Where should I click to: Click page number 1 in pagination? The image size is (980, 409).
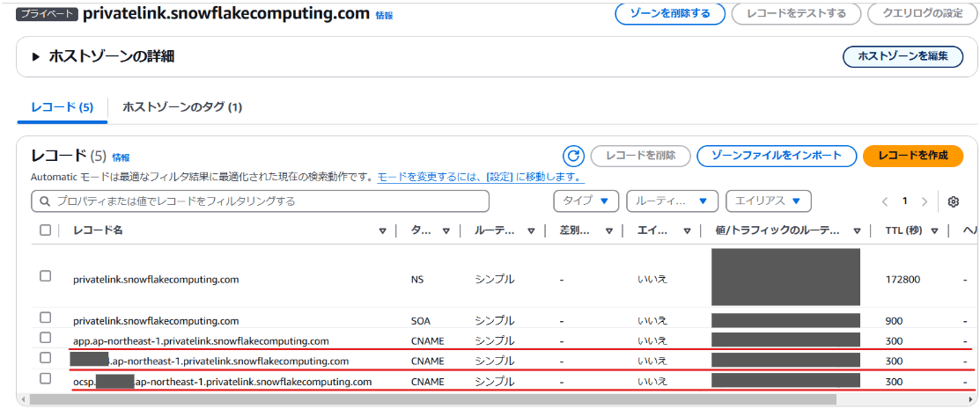pyautogui.click(x=904, y=201)
